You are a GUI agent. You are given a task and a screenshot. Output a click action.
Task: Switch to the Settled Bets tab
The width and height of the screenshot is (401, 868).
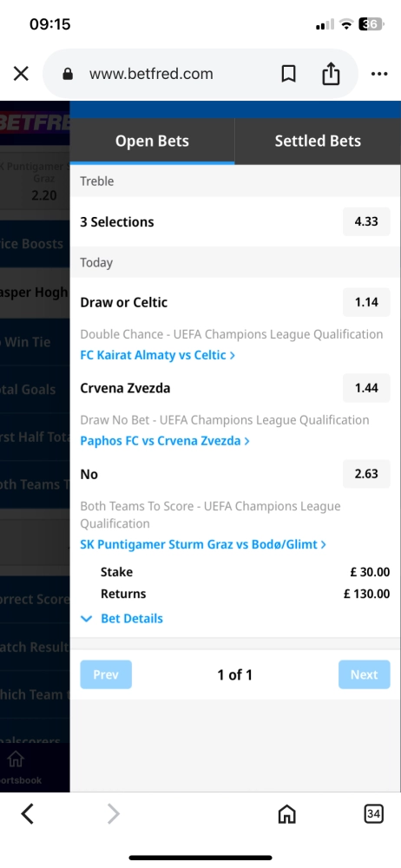(x=318, y=141)
